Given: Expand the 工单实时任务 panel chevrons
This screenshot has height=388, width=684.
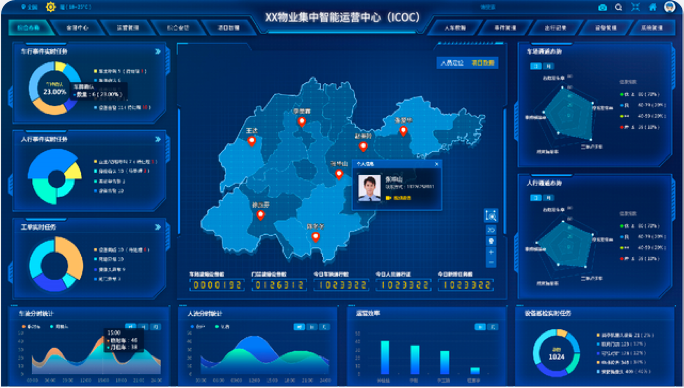Looking at the screenshot, I should pyautogui.click(x=157, y=227).
